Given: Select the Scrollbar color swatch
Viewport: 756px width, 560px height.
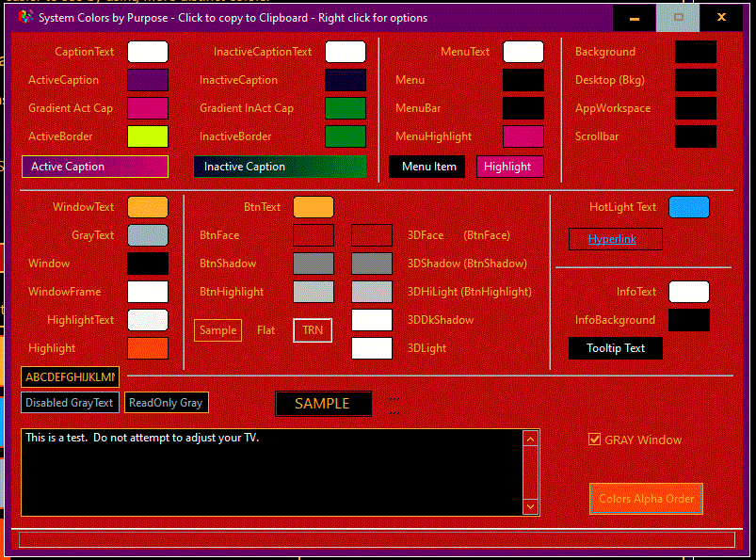Looking at the screenshot, I should coord(695,136).
